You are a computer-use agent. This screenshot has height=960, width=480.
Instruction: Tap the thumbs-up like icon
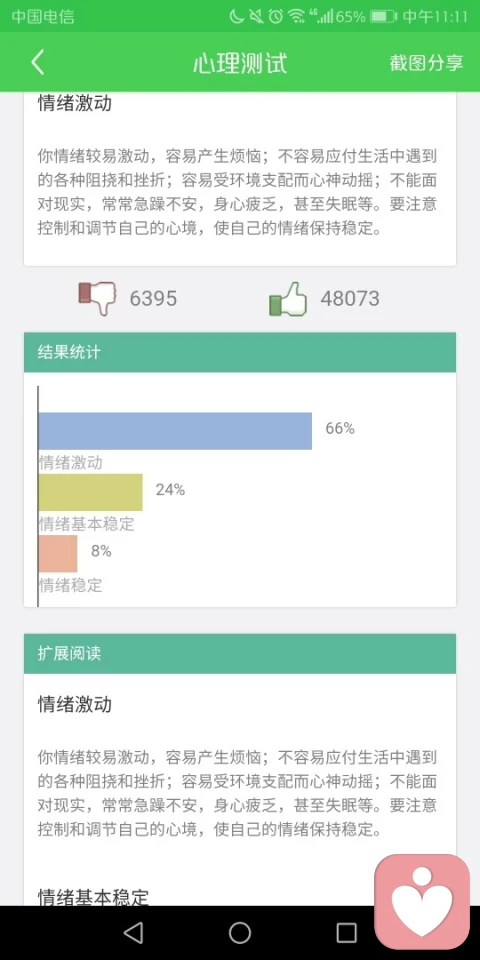pyautogui.click(x=288, y=299)
